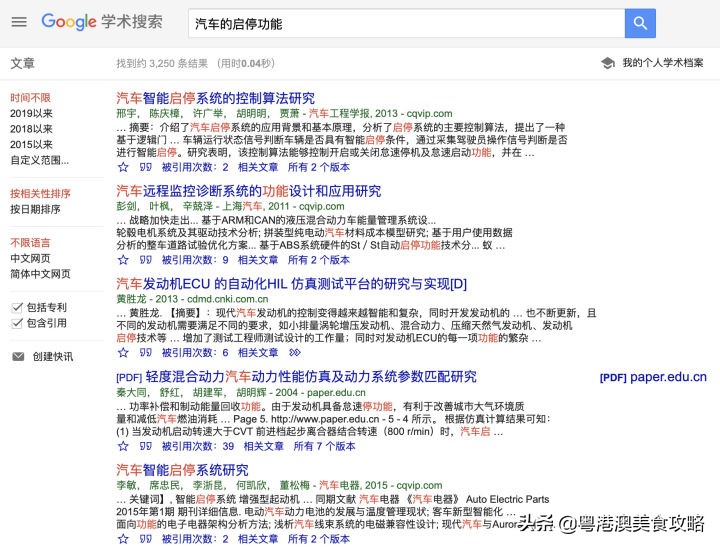Open 我的个人学术档案 graduation cap icon
This screenshot has height=548, width=720.
click(608, 63)
